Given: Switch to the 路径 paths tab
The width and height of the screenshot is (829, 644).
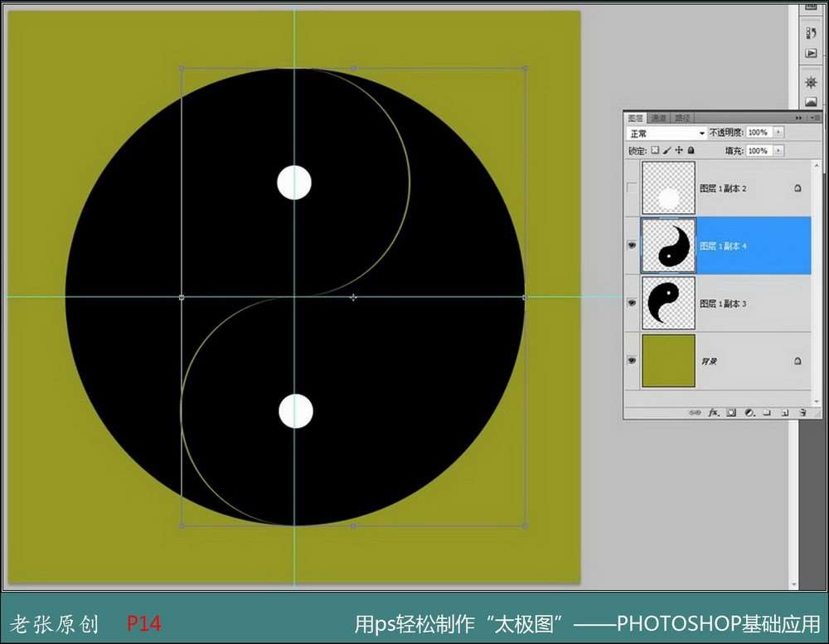Looking at the screenshot, I should tap(681, 119).
